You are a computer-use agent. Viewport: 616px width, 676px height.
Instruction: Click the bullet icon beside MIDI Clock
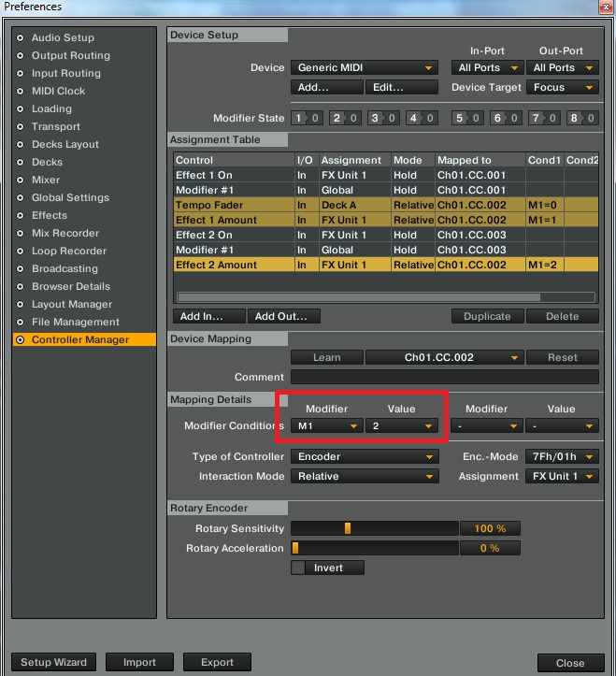(20, 92)
